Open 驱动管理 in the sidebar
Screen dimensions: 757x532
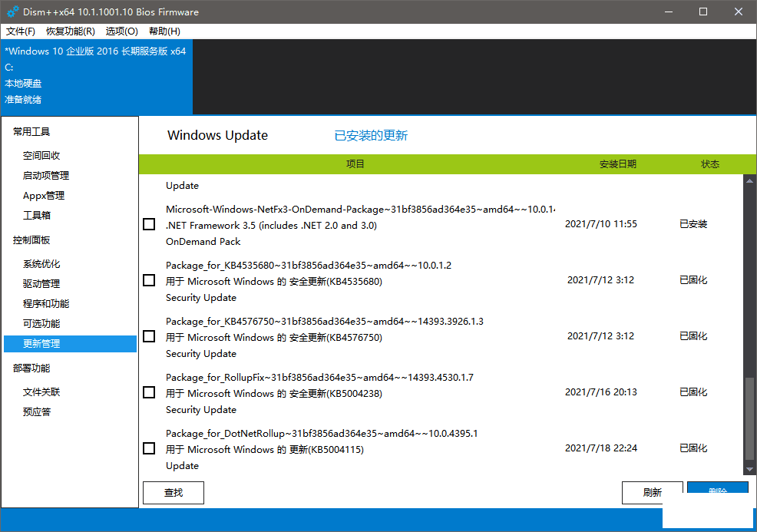pyautogui.click(x=41, y=283)
